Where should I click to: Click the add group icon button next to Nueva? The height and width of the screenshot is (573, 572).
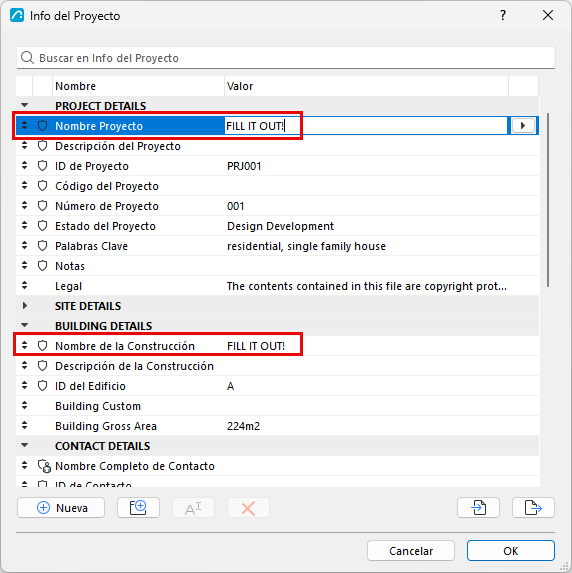[138, 508]
